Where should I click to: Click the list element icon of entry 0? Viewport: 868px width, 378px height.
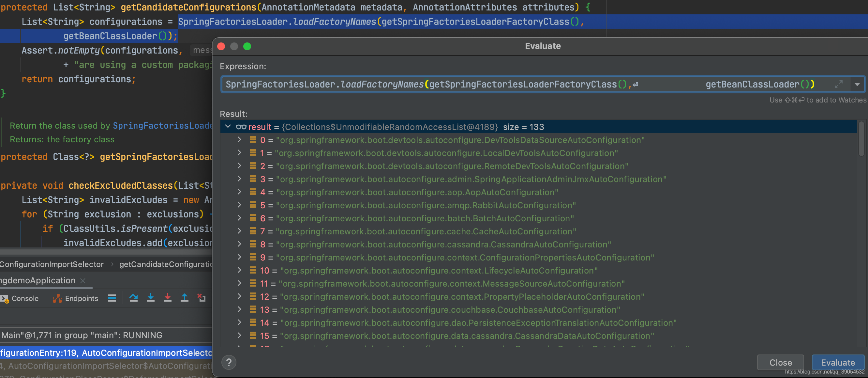pos(253,139)
